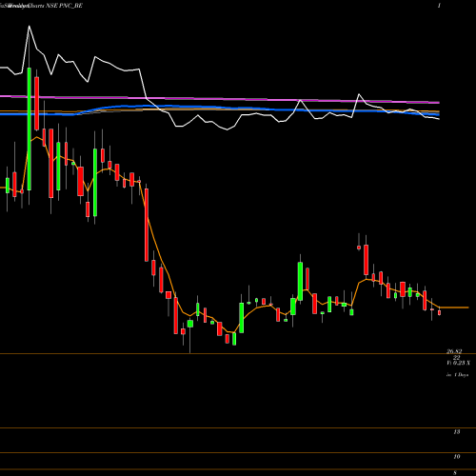Screen dimensions: 476x476
Task: Click the long red breakdown candlestick mid-chart
Action: [x=147, y=225]
